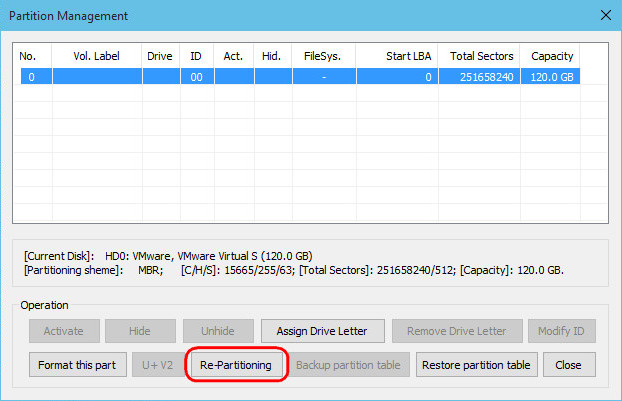Click the Capacity column header
This screenshot has height=401, width=622.
(x=550, y=56)
